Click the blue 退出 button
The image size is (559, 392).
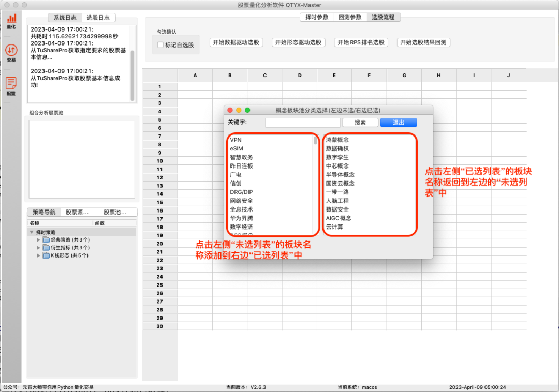[398, 123]
